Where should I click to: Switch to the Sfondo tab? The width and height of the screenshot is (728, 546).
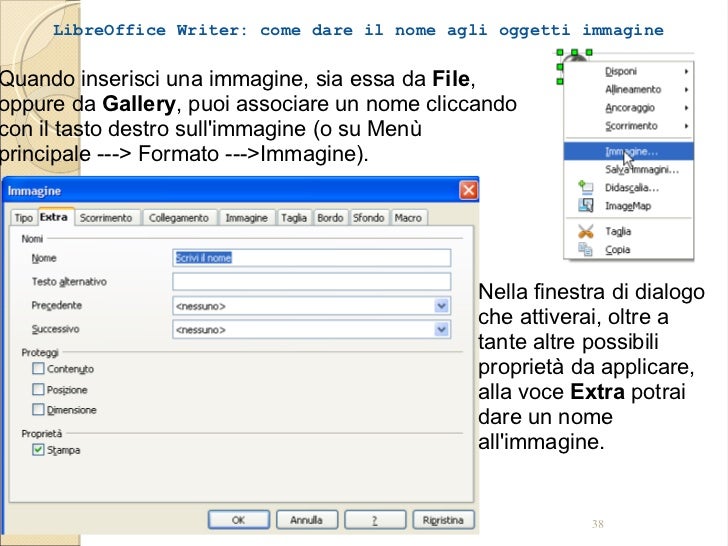[x=369, y=218]
